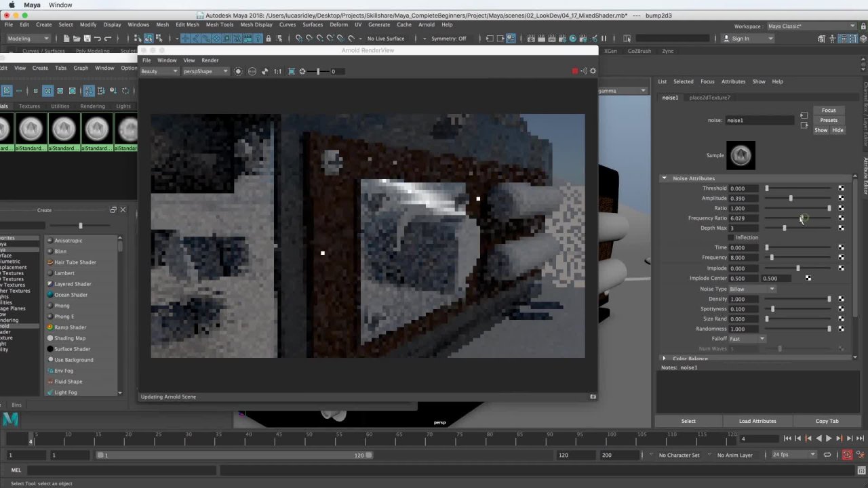Toggle the auto key button

tap(847, 455)
